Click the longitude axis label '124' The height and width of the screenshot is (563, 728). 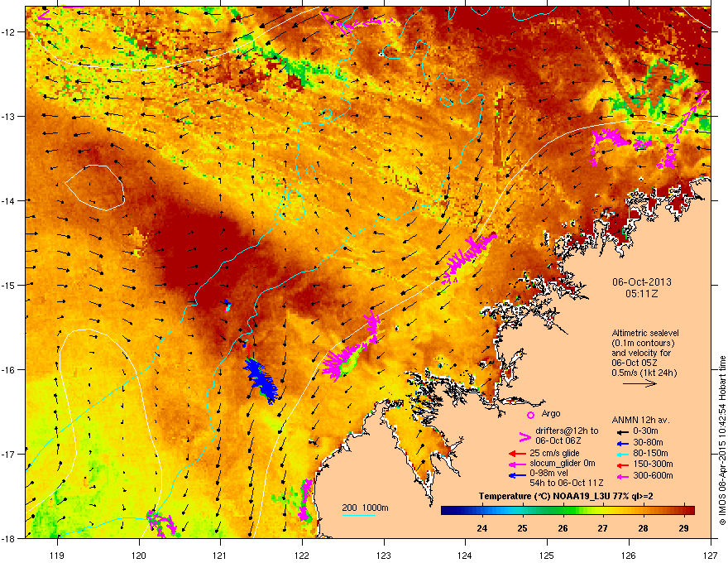(x=465, y=555)
